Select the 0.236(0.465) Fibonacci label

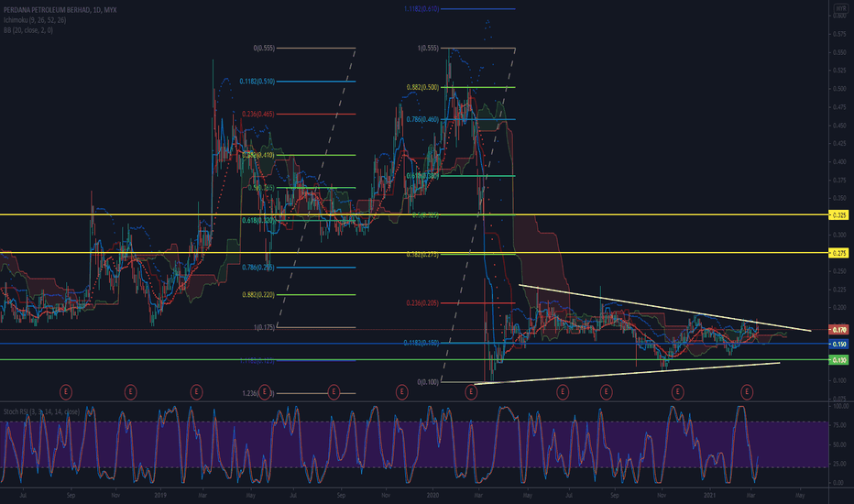[258, 114]
